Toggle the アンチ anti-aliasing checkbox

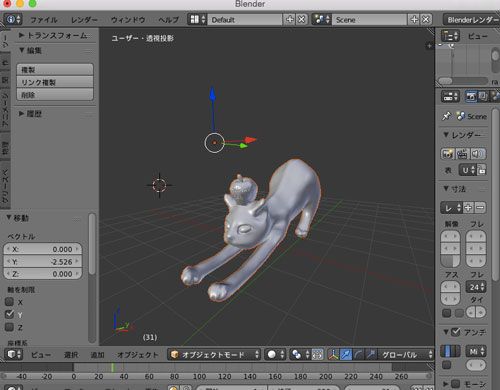pos(455,332)
